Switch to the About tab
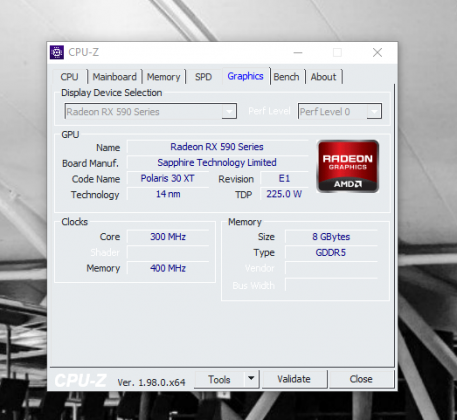This screenshot has height=420, width=457. (323, 77)
